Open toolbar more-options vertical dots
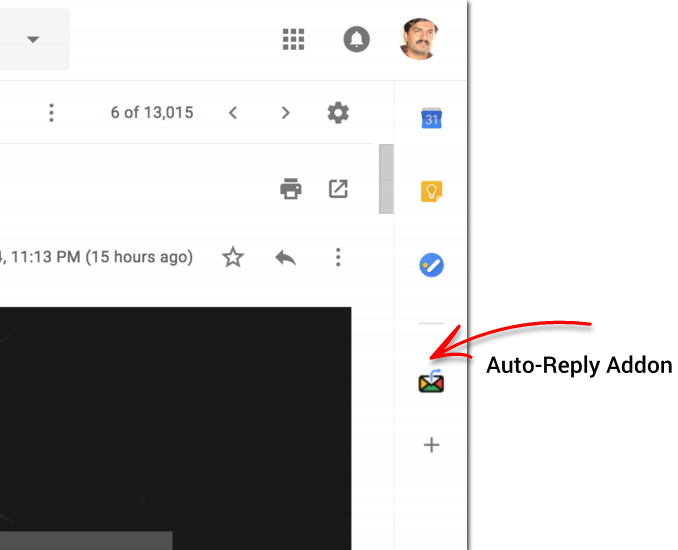The height and width of the screenshot is (550, 678). [51, 113]
